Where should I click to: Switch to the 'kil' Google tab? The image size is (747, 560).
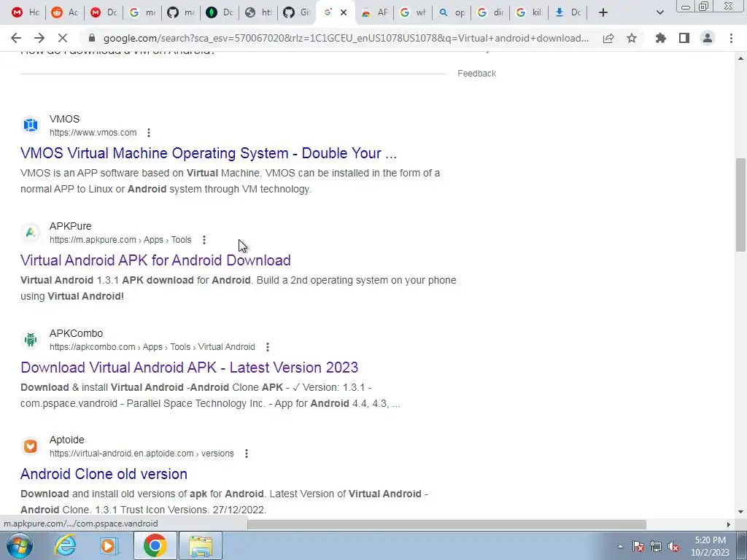530,13
